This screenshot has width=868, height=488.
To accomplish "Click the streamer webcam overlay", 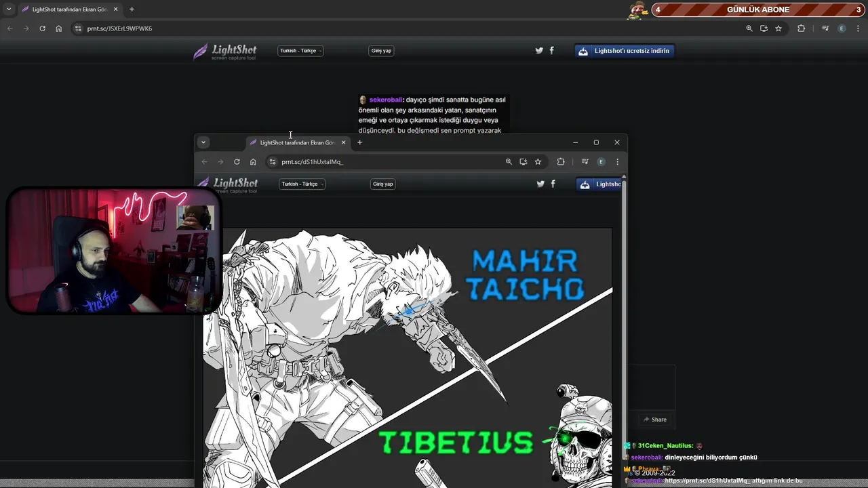I will click(113, 251).
